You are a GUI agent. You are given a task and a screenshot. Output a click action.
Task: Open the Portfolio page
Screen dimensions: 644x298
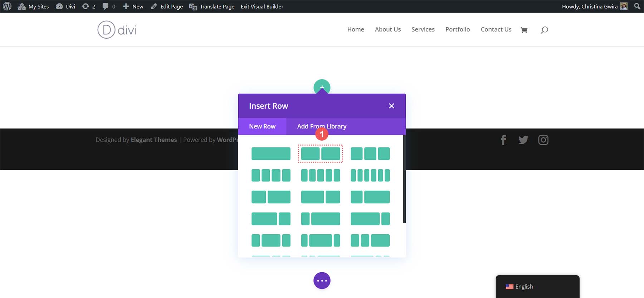(x=458, y=29)
